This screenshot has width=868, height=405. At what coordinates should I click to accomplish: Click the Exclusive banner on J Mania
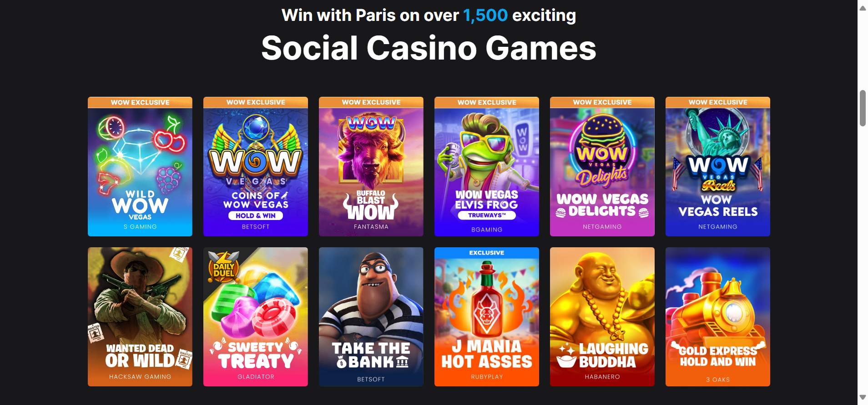(487, 253)
